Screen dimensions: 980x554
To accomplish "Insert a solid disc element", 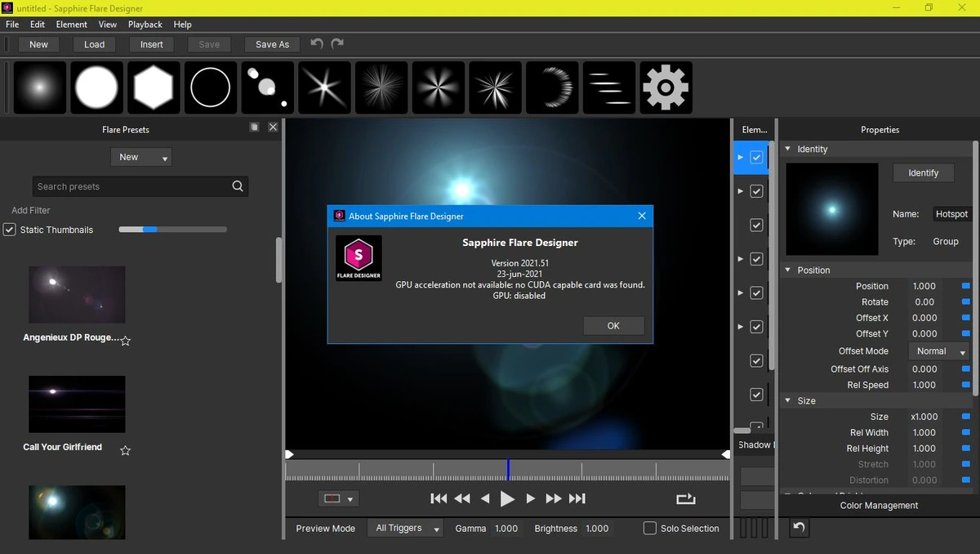I will 97,87.
